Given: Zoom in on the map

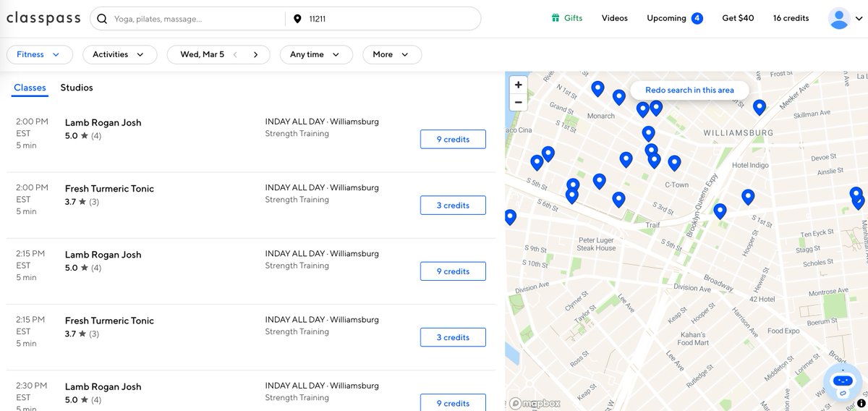Looking at the screenshot, I should click(x=519, y=85).
